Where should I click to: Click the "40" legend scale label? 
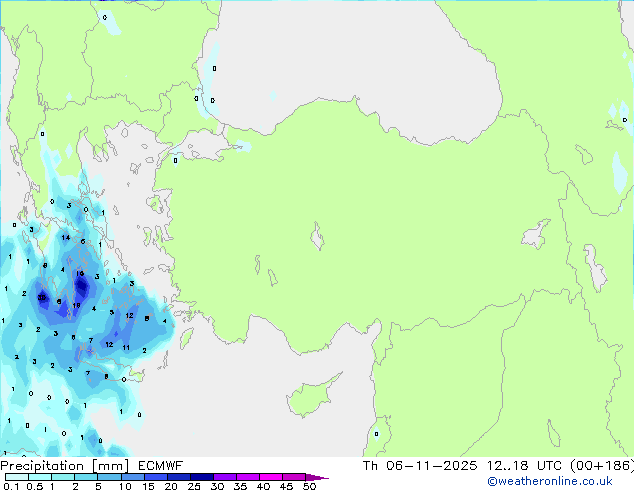click(x=263, y=486)
